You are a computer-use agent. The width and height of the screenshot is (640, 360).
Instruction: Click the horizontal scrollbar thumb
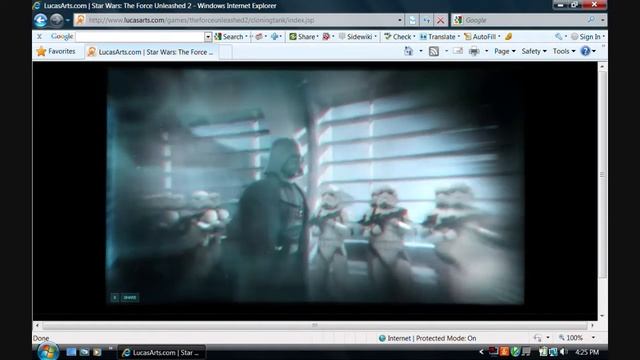[x=314, y=325]
